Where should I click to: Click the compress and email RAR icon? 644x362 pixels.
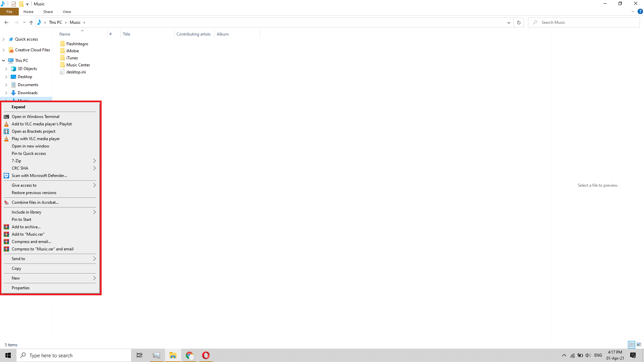[6, 241]
